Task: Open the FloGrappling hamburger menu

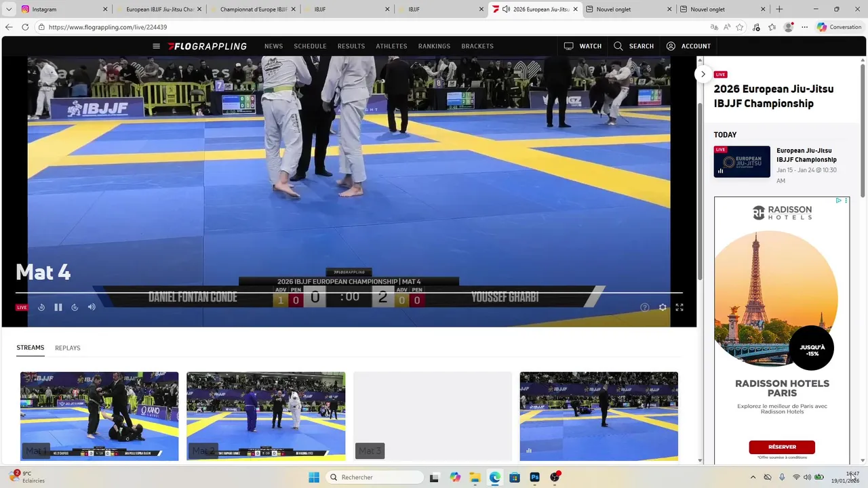Action: coord(156,46)
